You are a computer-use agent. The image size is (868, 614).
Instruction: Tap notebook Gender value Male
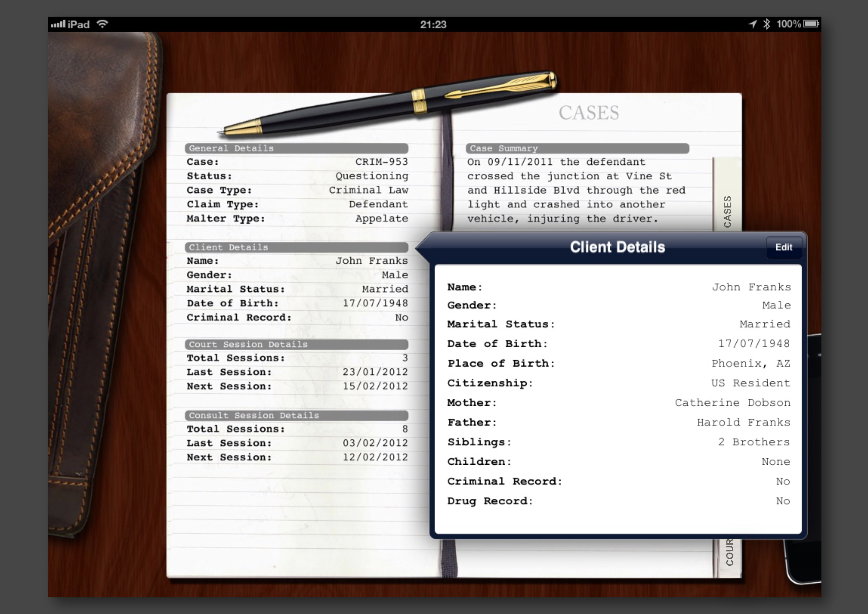(x=395, y=275)
